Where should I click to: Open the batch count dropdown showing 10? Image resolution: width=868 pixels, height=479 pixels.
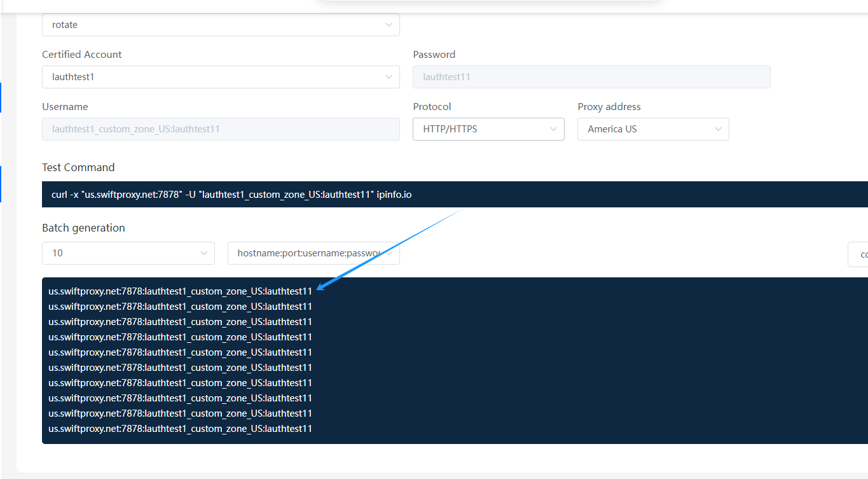coord(128,253)
